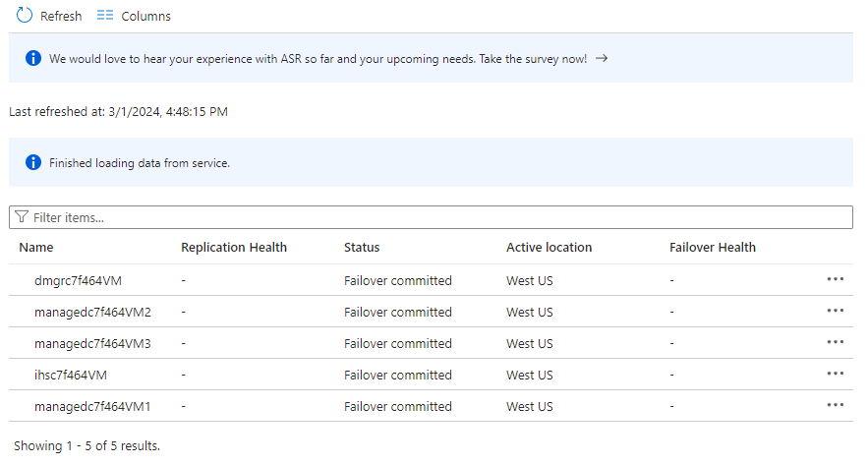Open the Columns chooser icon
Screen dimensions: 868x465
tap(104, 16)
